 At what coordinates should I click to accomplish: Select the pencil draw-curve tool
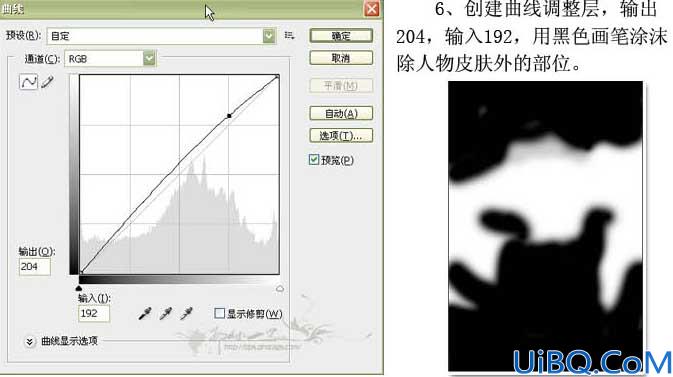point(48,82)
